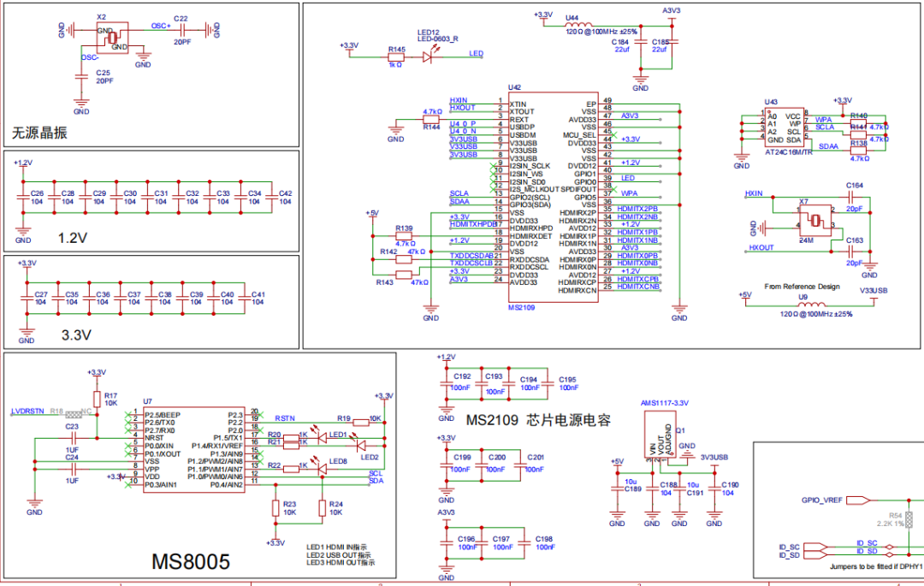Select the ID_SD port symbol
Viewport: 924px width, 586px height.
point(815,555)
